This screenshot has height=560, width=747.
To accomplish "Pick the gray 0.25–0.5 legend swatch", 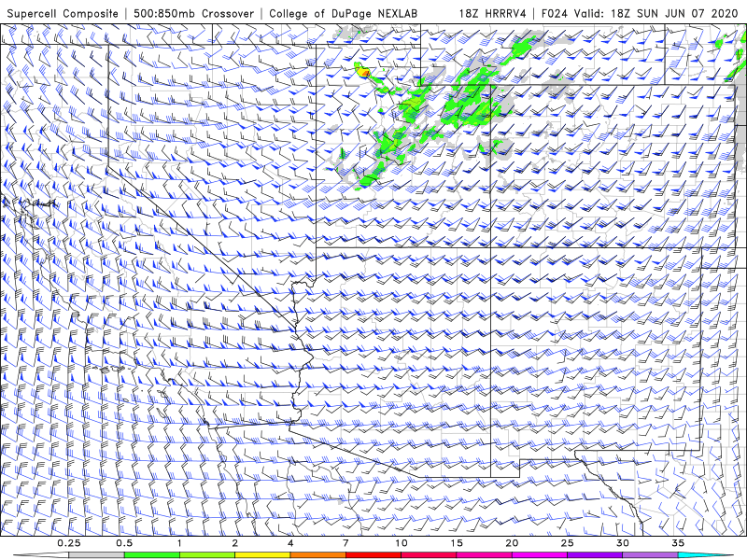I will pyautogui.click(x=96, y=555).
